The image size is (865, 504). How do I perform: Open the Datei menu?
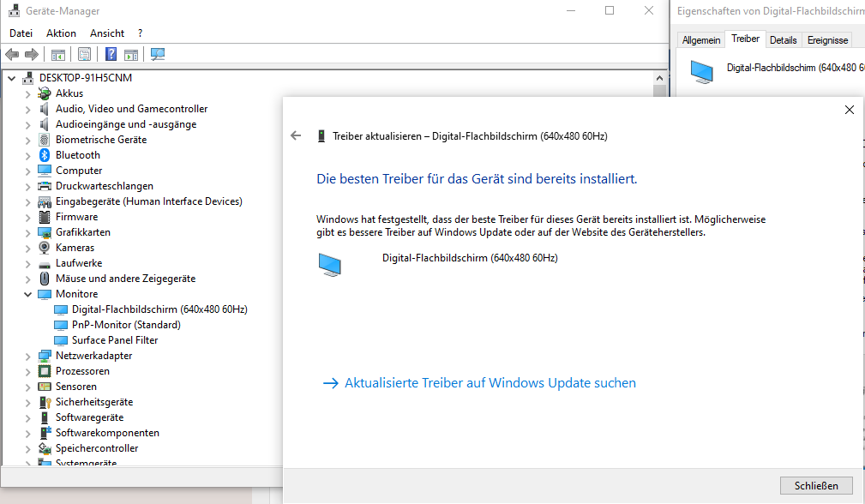coord(21,33)
